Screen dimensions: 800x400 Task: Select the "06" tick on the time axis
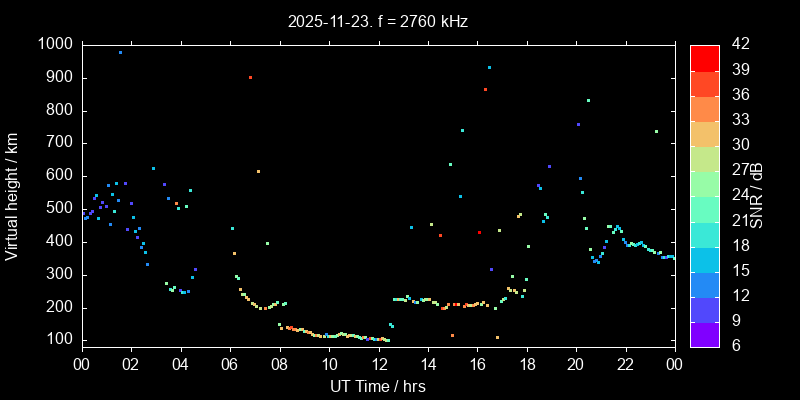[x=229, y=365]
